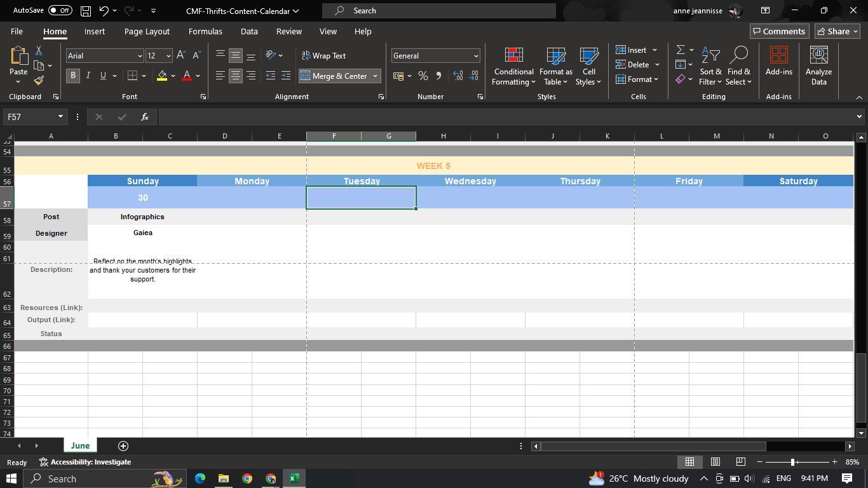Viewport: 868px width, 488px height.
Task: Click the Undo arrow
Action: pos(104,11)
